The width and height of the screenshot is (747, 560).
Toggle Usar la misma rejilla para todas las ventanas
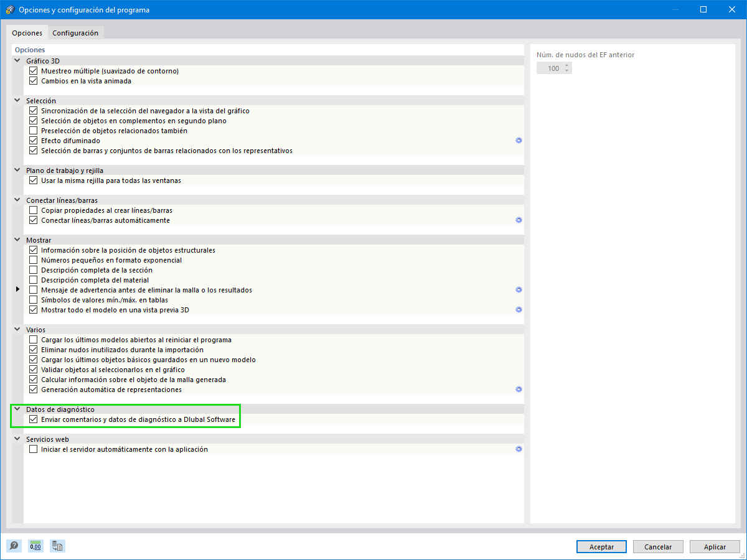coord(34,180)
